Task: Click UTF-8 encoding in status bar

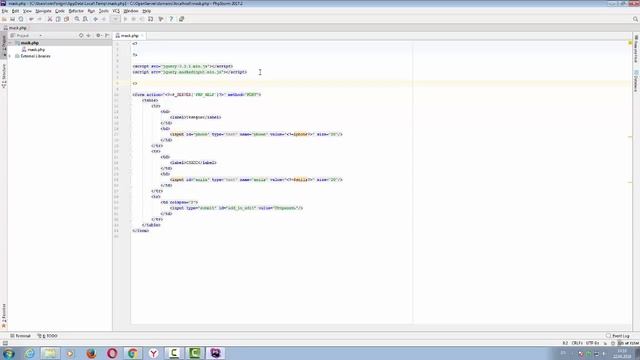Action: click(x=592, y=343)
